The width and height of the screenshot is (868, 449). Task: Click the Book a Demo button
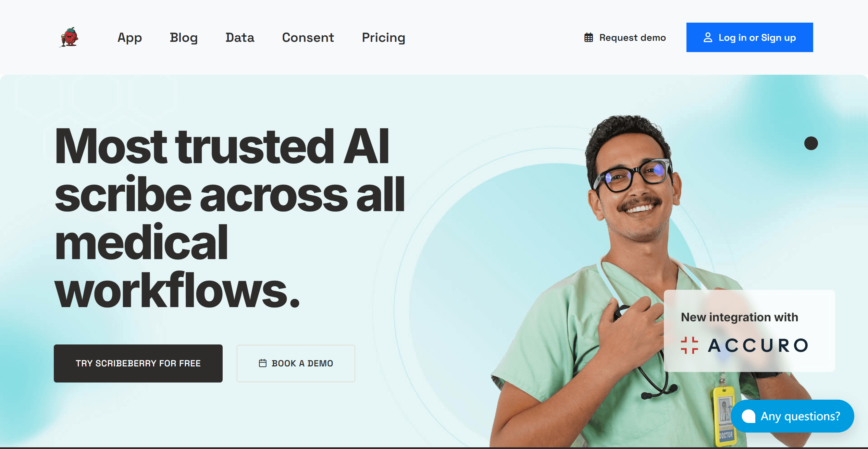[x=296, y=363]
